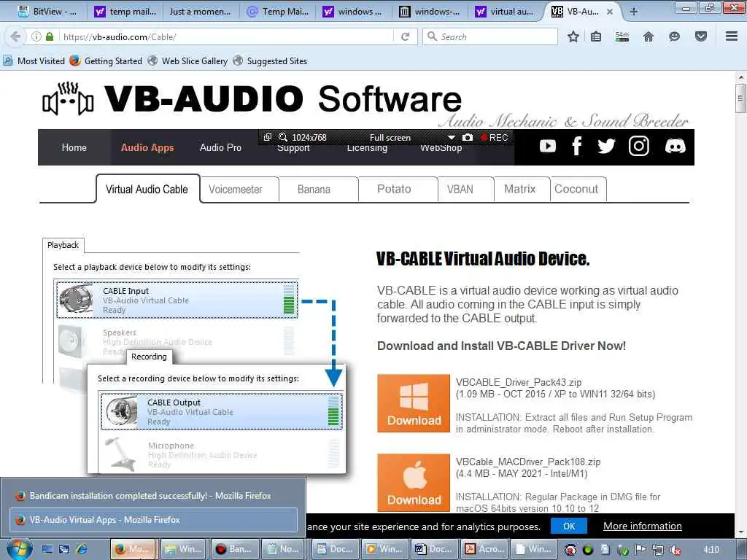The width and height of the screenshot is (747, 560).
Task: Switch to the BitView browser tab
Action: (47, 12)
